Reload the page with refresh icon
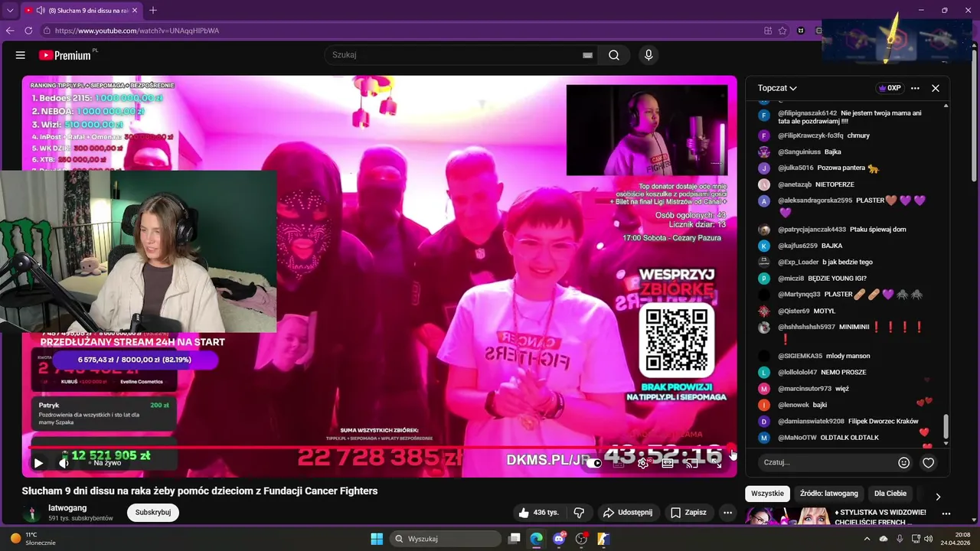The width and height of the screenshot is (980, 551). [x=28, y=31]
